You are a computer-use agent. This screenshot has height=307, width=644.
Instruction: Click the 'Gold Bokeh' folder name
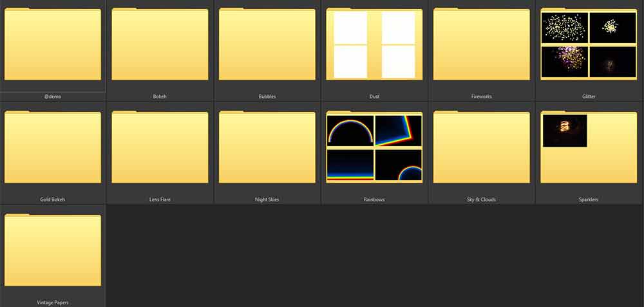[x=53, y=200]
